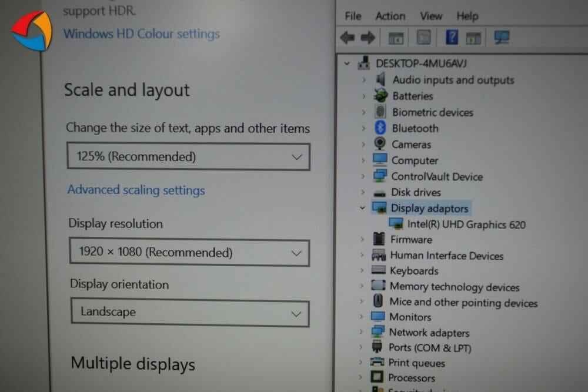Viewport: 588px width, 392px height.
Task: Click the Intel(R) UHD Graphics 620 icon
Action: (396, 224)
